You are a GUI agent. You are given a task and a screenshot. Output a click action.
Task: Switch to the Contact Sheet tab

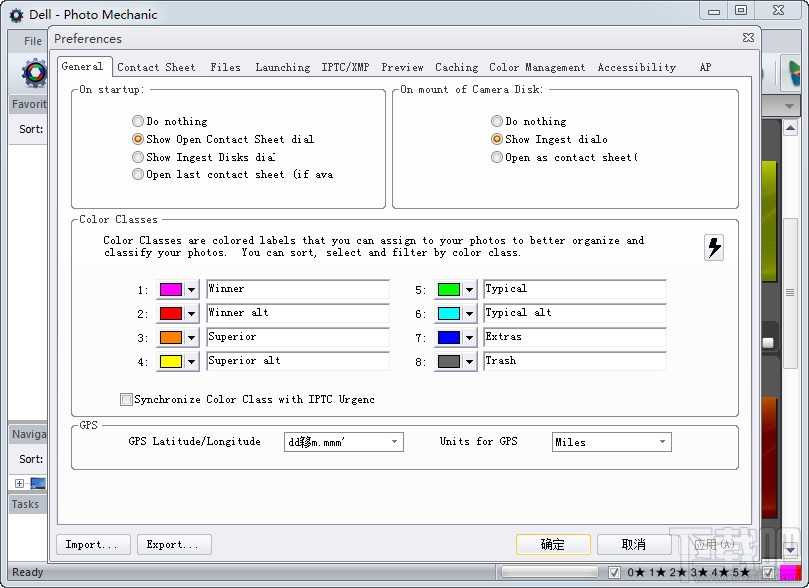pos(156,67)
